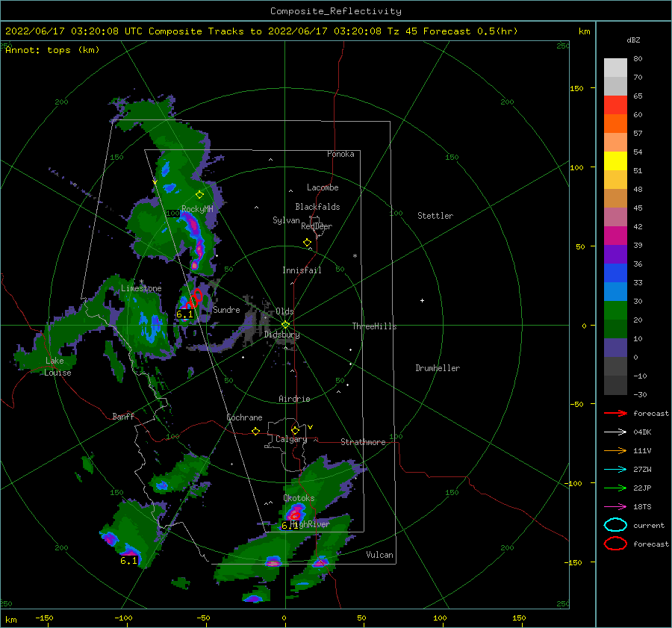Pick the dark green 10–20 dBZ swatch
The height and width of the screenshot is (628, 672).
coord(615,329)
